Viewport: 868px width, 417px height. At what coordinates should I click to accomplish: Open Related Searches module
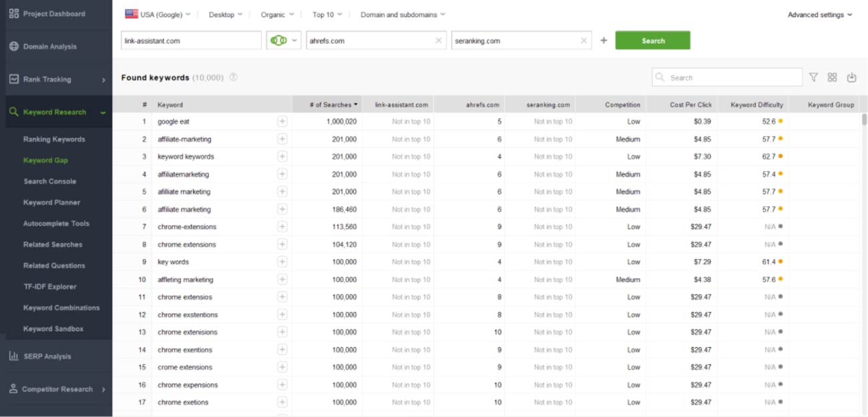click(x=53, y=244)
